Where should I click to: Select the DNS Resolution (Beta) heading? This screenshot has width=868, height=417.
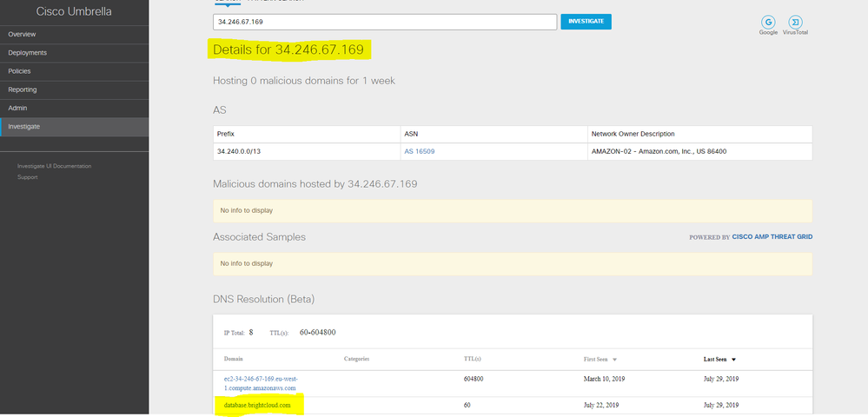[263, 300]
